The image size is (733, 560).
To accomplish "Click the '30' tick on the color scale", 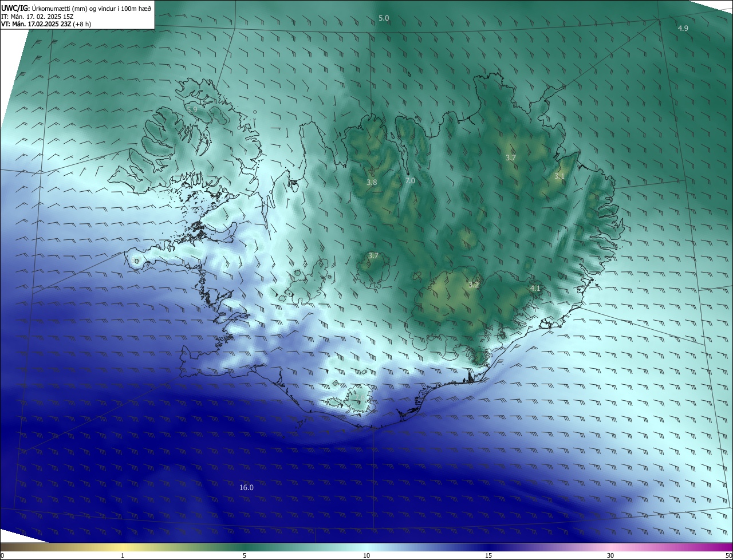I will pos(610,556).
